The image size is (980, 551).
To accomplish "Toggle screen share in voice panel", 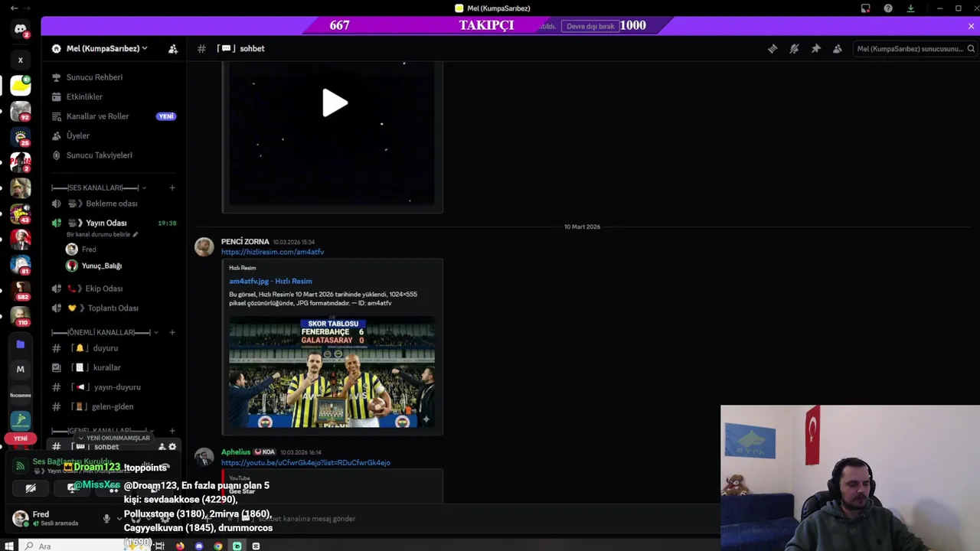I will click(71, 488).
